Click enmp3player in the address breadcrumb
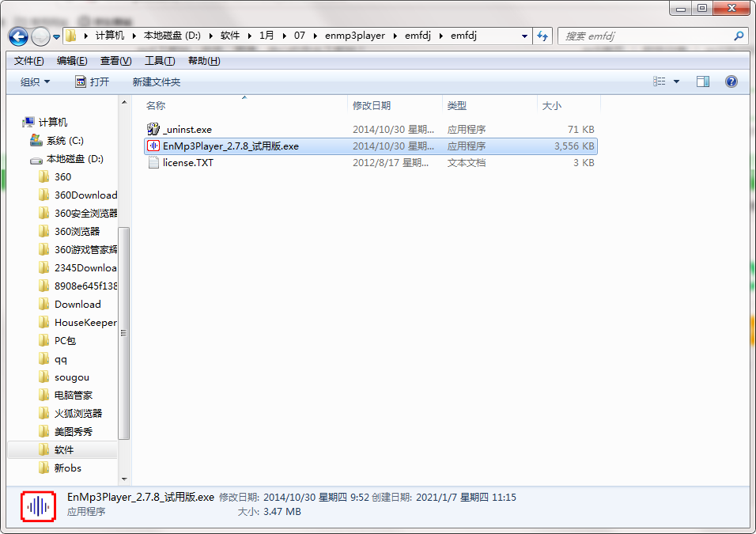This screenshot has width=756, height=534. [355, 36]
